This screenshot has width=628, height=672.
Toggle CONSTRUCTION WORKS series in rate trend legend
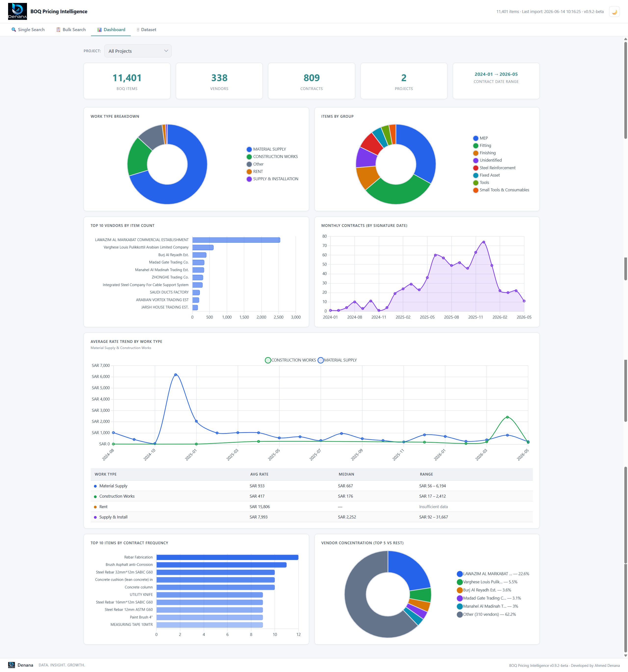click(x=290, y=360)
